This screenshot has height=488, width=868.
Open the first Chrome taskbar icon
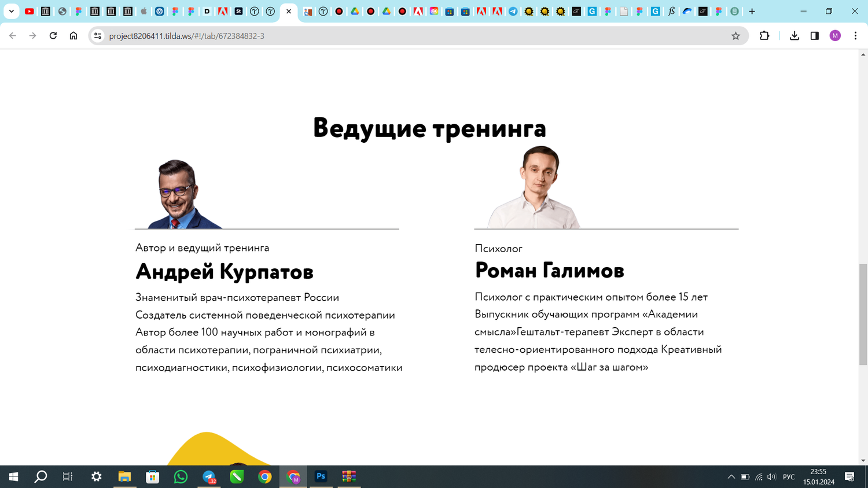point(265,476)
